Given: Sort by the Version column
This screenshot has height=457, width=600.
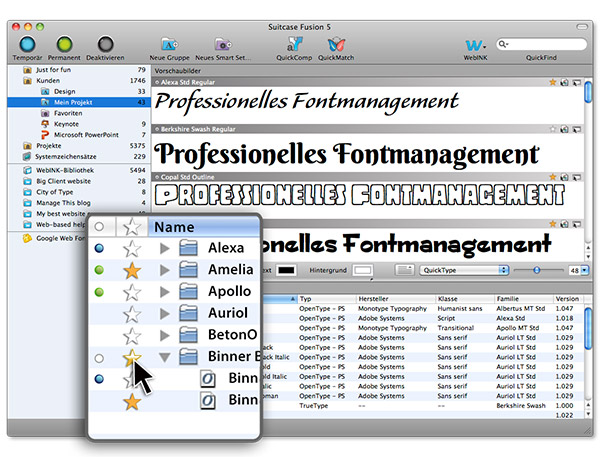Looking at the screenshot, I should click(569, 299).
